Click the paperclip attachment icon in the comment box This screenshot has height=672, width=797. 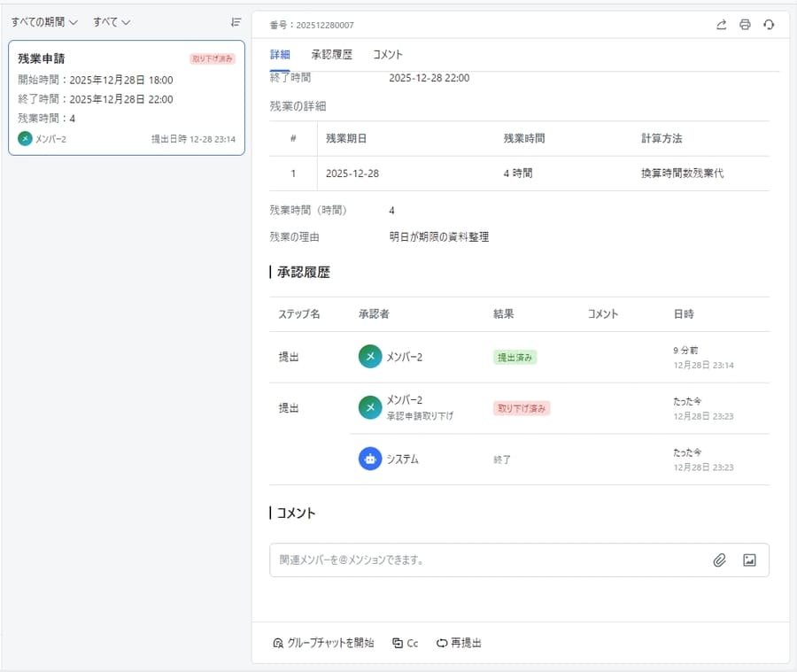coord(719,560)
